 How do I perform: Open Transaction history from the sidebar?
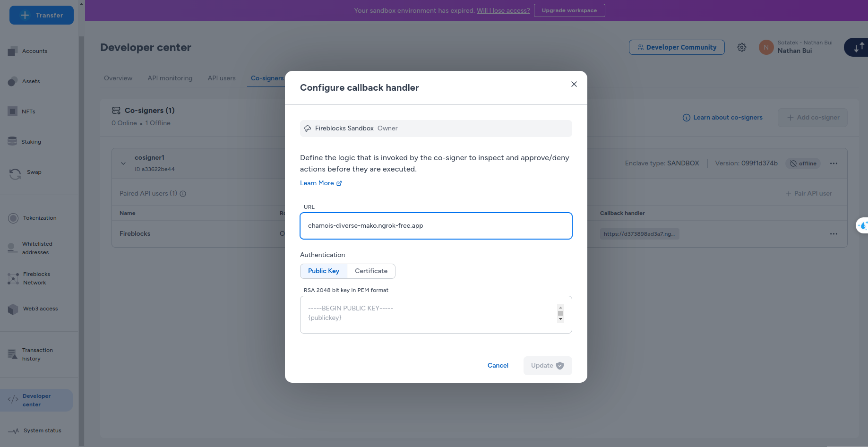(x=37, y=354)
